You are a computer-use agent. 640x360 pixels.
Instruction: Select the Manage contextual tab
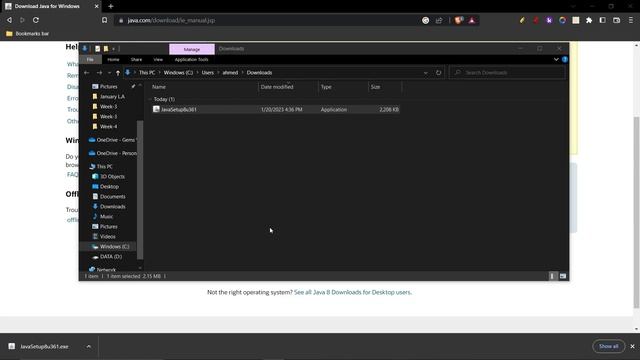pos(192,49)
